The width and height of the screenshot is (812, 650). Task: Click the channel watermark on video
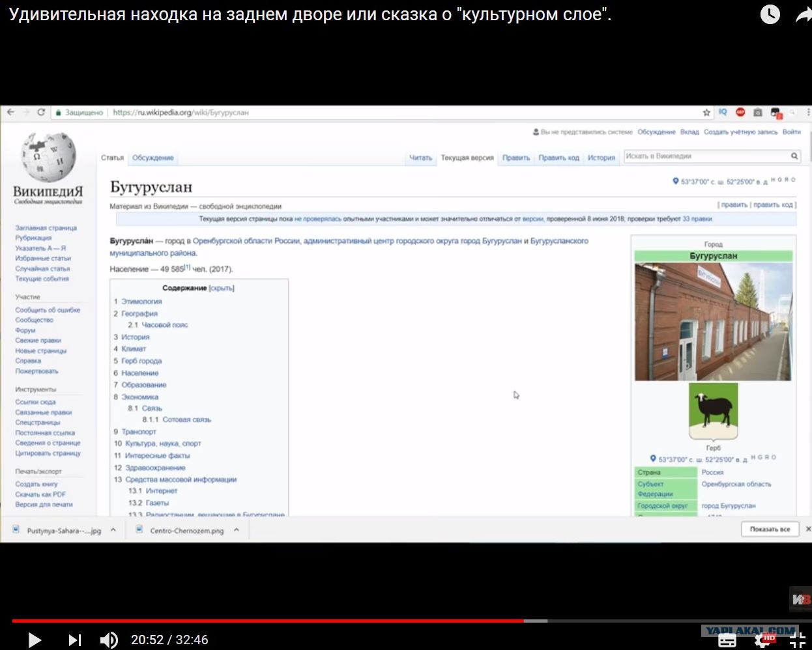[x=800, y=600]
